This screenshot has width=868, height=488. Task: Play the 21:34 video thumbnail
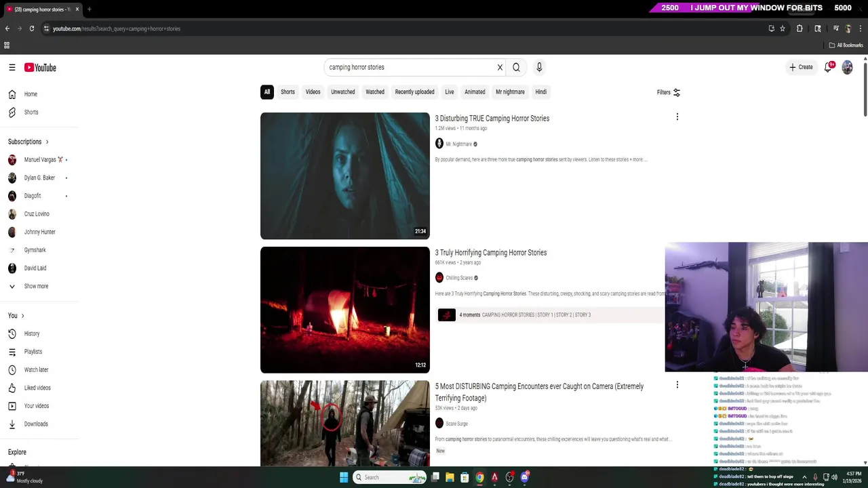point(344,176)
